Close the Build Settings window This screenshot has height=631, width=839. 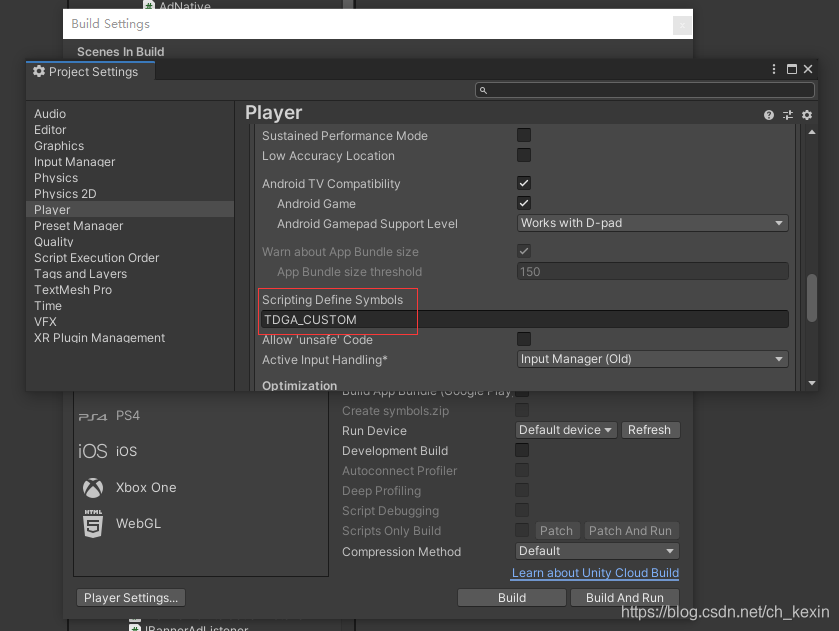(x=682, y=25)
